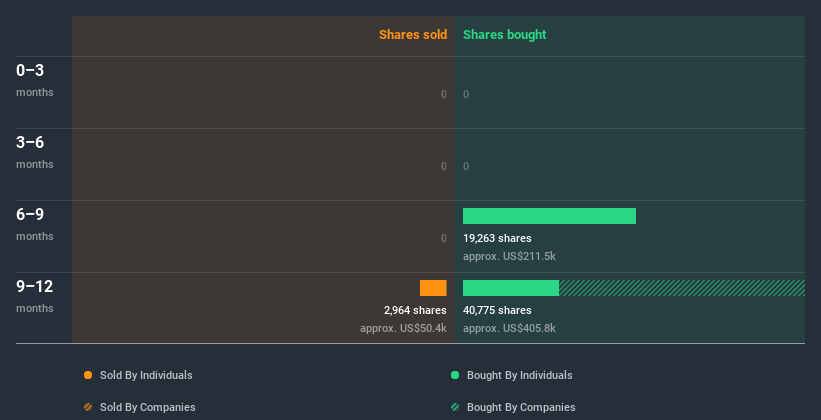Screen dimensions: 821x420
Task: Click the 9–12 months row label
Action: pyautogui.click(x=35, y=296)
